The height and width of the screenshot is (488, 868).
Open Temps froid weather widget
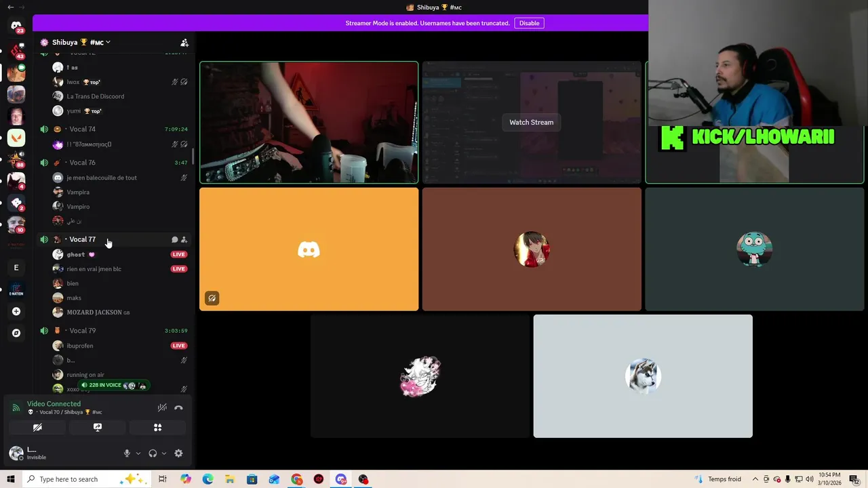[x=718, y=479]
